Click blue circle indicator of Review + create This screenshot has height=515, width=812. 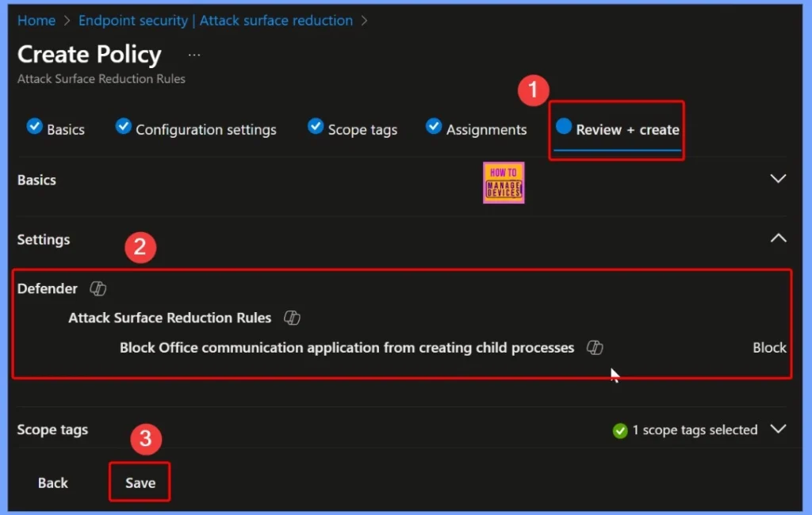pos(564,127)
